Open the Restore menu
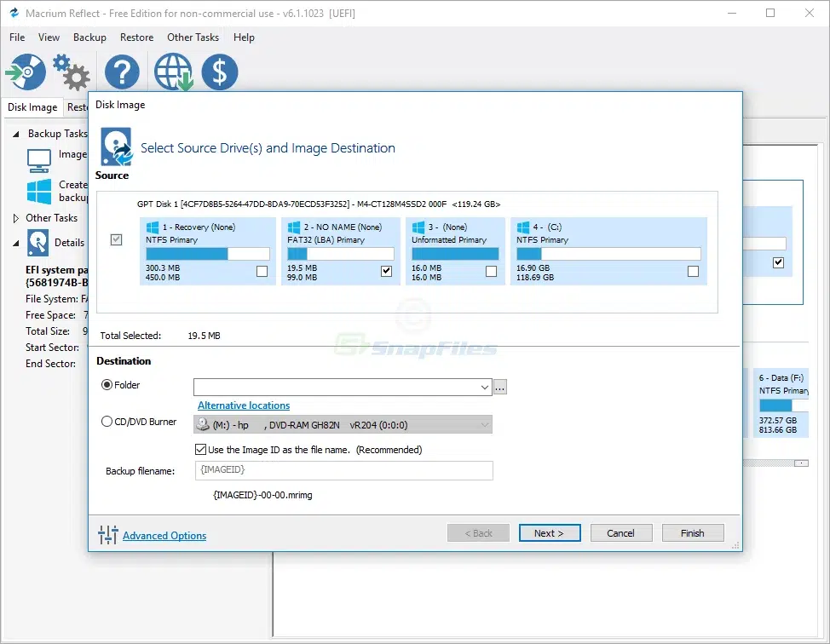 coord(136,37)
